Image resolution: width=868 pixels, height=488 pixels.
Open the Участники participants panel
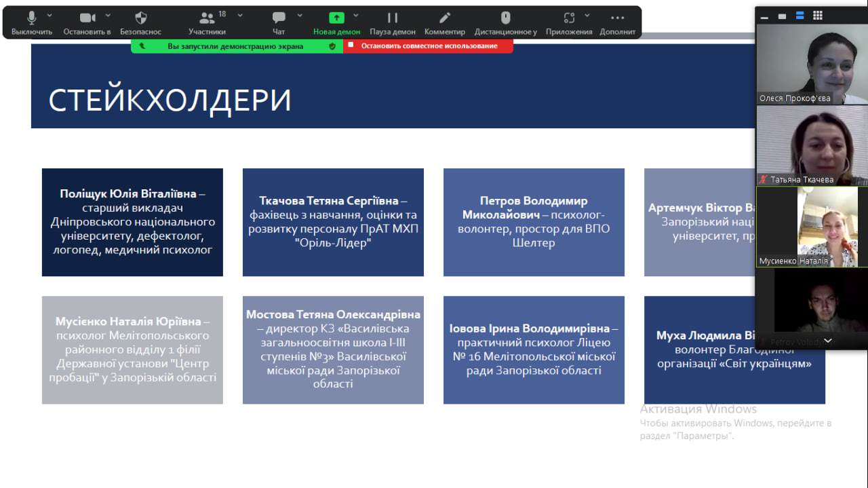(x=207, y=18)
